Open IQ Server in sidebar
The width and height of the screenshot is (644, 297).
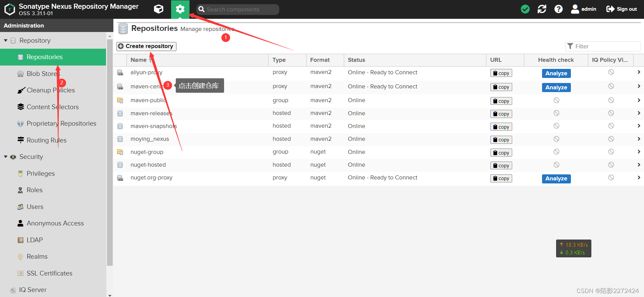53,290
